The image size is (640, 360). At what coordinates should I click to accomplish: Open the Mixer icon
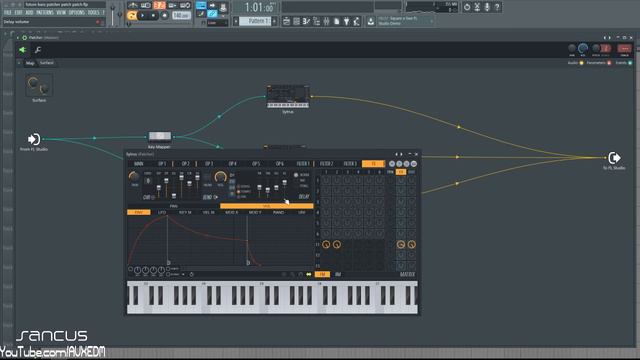(x=327, y=21)
